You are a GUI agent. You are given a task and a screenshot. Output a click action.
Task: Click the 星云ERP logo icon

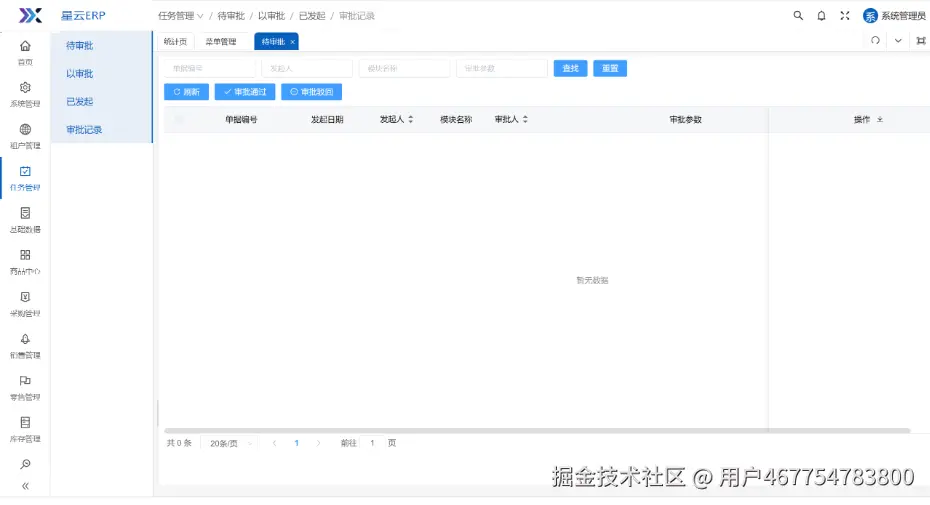[x=30, y=15]
